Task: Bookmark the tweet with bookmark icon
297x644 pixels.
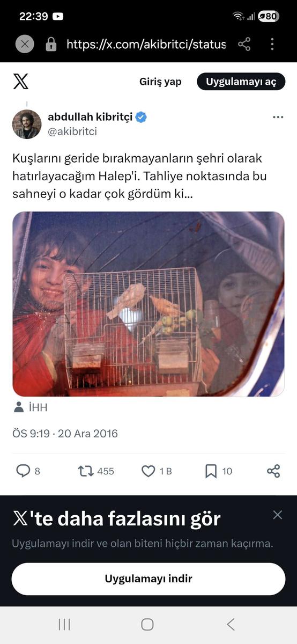Action: pos(211,471)
